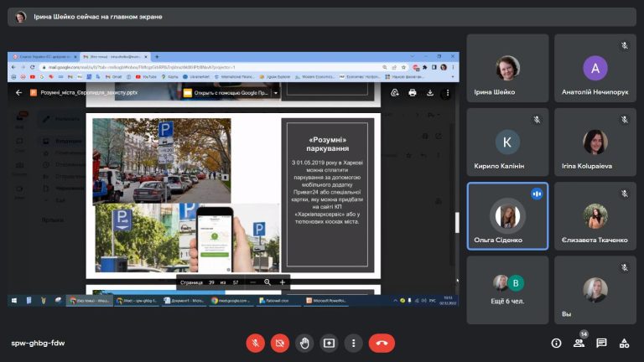Bookmark the page with the star icon

click(403, 67)
